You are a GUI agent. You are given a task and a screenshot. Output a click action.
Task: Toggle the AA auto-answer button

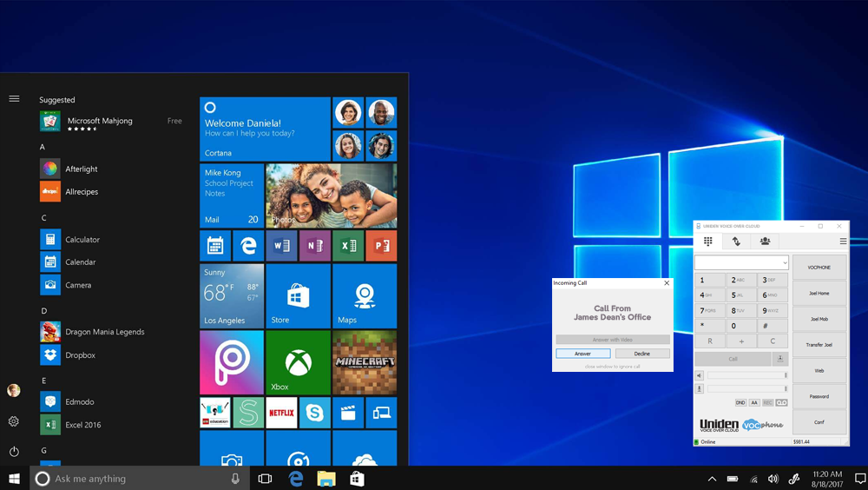754,403
